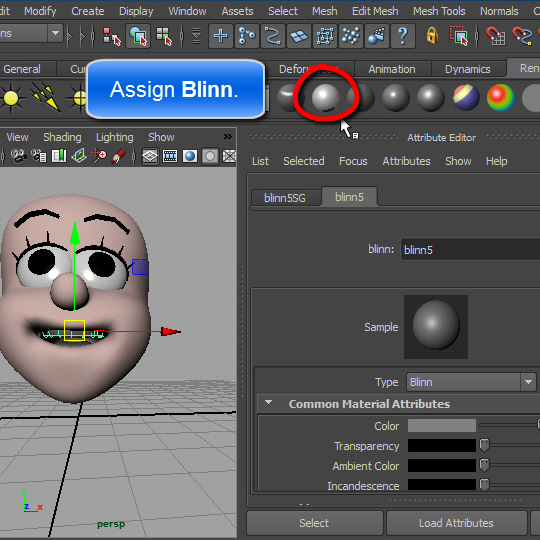This screenshot has width=540, height=540.
Task: Click the Bookmarks icon in viewport toolbar
Action: [x=59, y=156]
